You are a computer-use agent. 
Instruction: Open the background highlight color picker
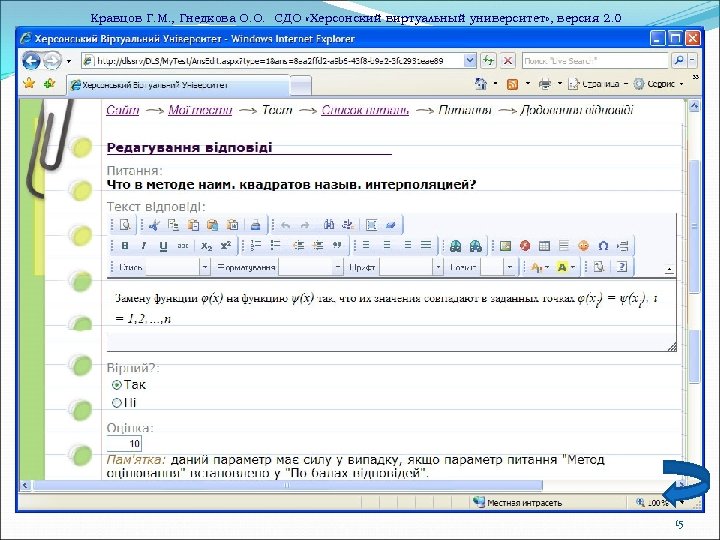tap(573, 267)
